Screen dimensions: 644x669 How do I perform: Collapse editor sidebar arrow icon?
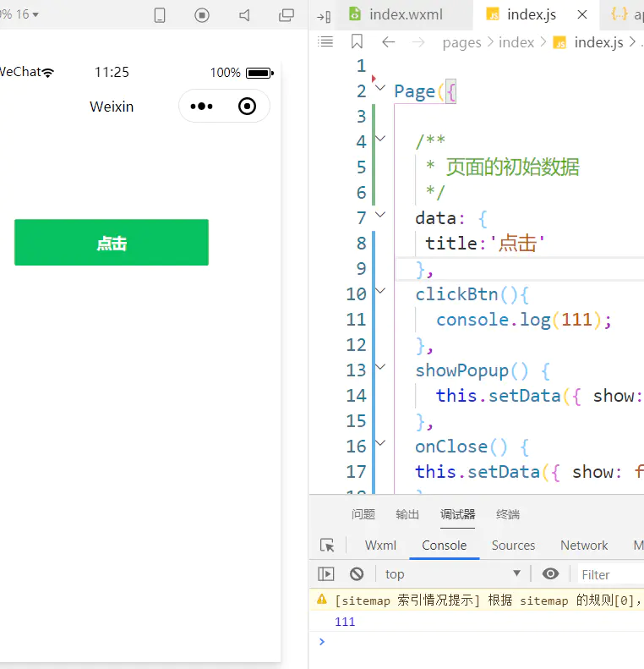coord(324,17)
